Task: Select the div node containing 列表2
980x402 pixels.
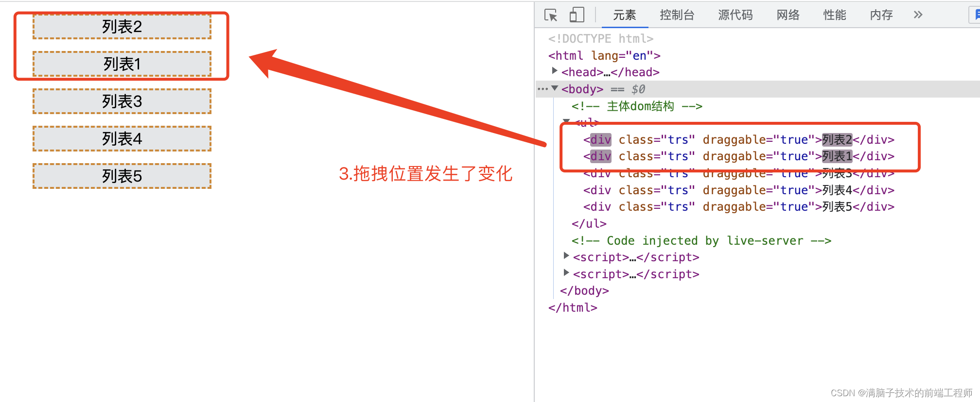Action: click(x=739, y=139)
